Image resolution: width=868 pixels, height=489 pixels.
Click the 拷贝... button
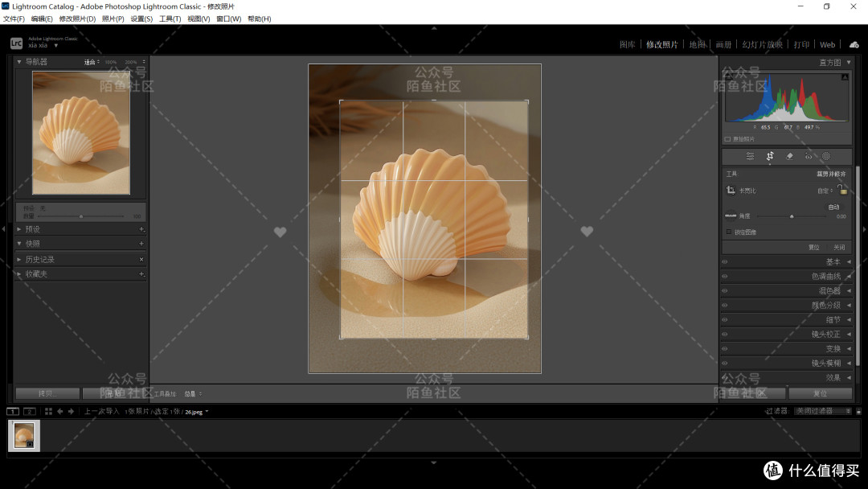pyautogui.click(x=47, y=393)
